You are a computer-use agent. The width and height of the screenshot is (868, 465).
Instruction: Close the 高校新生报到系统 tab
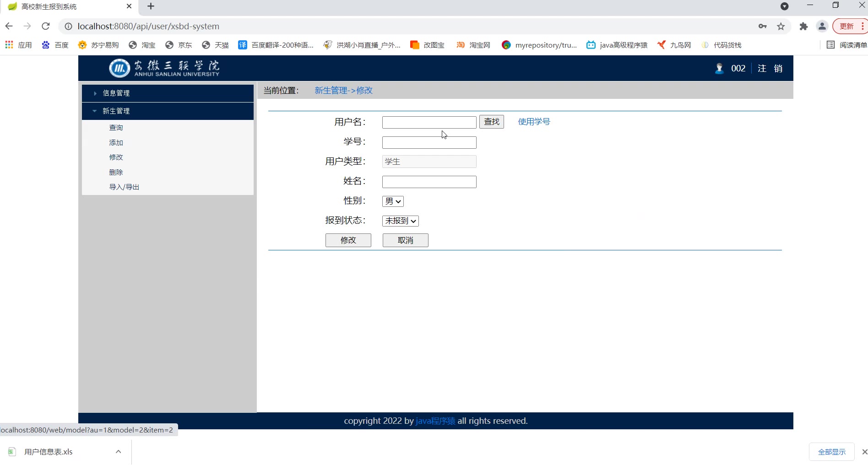(x=129, y=6)
